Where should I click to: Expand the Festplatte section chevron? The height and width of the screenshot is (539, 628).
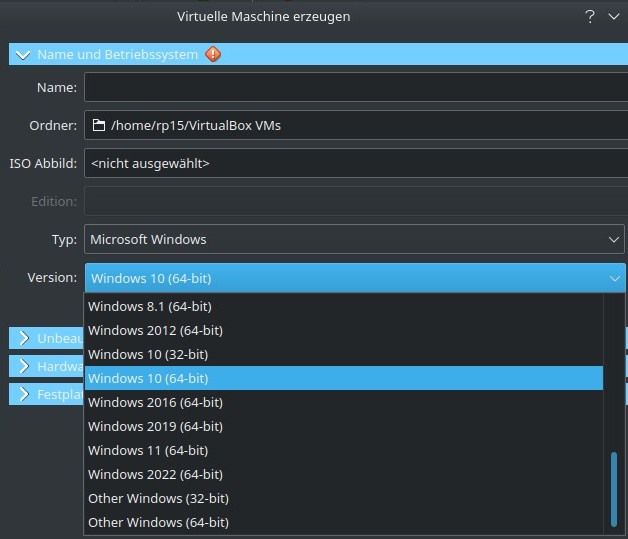24,394
